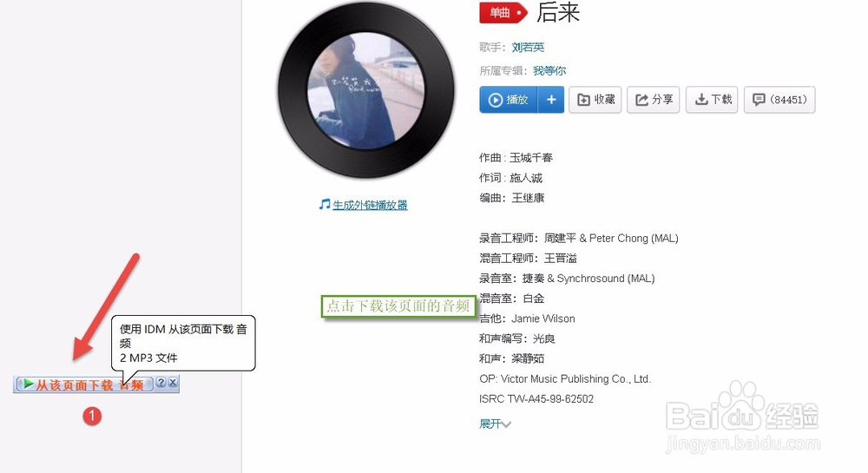Click the 生成外链播放器 link
Screen dimensions: 868x473
click(370, 205)
